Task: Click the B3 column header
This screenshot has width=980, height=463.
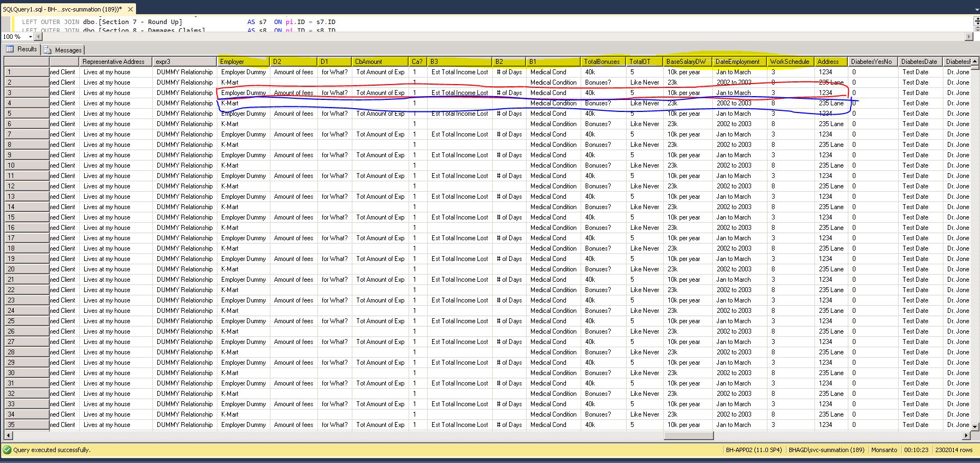Action: coord(459,62)
